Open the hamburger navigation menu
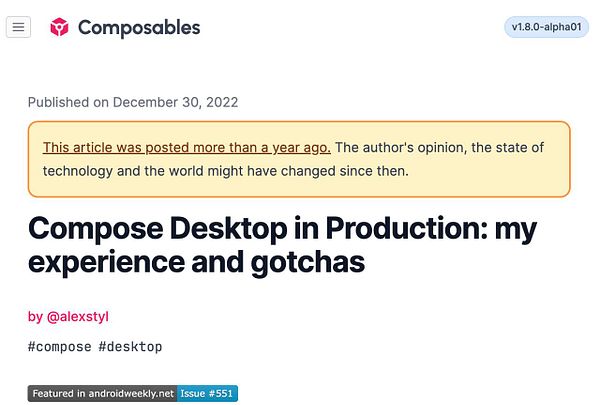 pos(18,27)
